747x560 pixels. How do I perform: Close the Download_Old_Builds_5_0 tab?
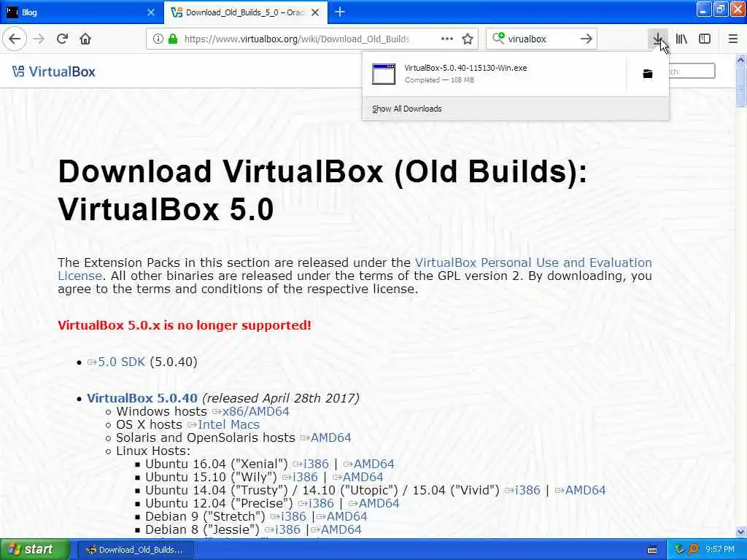[315, 12]
